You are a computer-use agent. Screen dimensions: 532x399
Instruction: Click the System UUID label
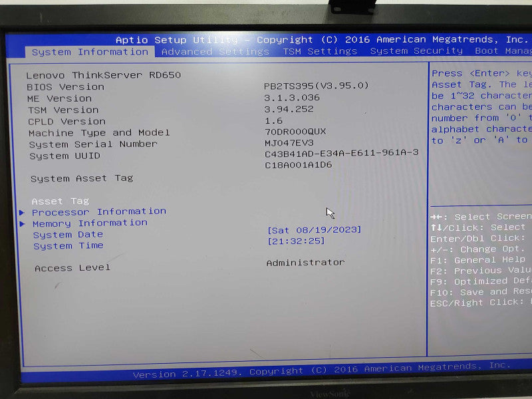65,156
